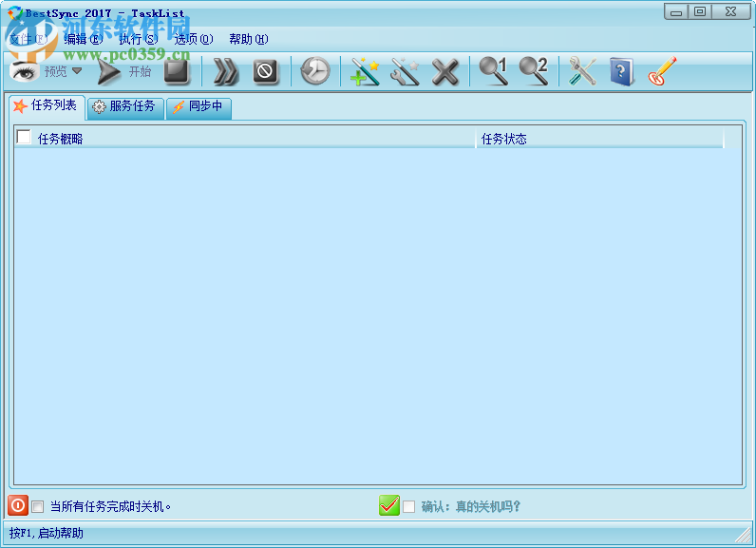Click the 开始 label in toolbar

(140, 72)
